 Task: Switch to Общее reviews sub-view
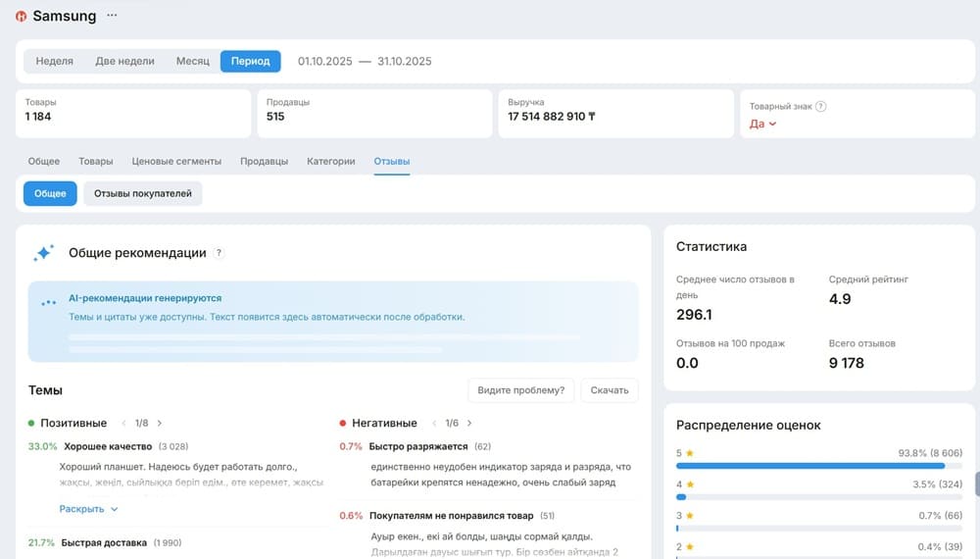pos(50,194)
